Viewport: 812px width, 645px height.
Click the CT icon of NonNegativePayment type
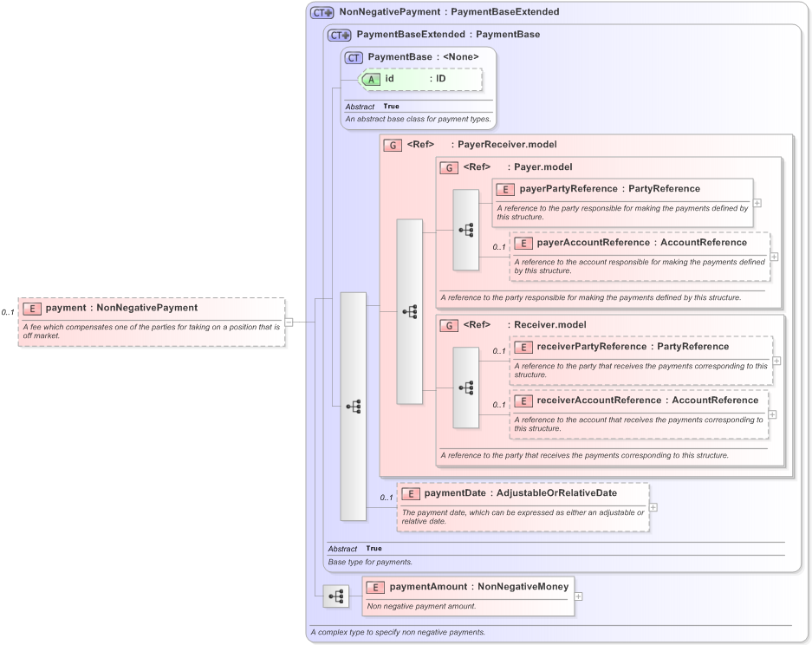click(322, 12)
